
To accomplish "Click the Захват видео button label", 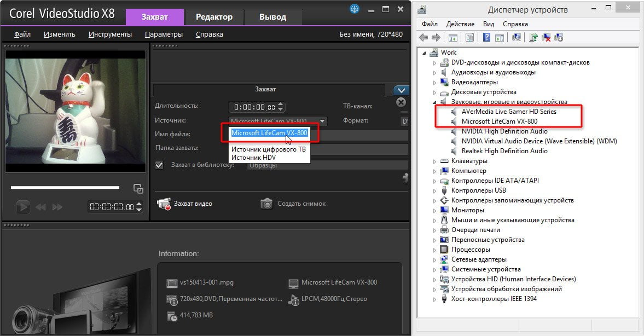I will (193, 204).
